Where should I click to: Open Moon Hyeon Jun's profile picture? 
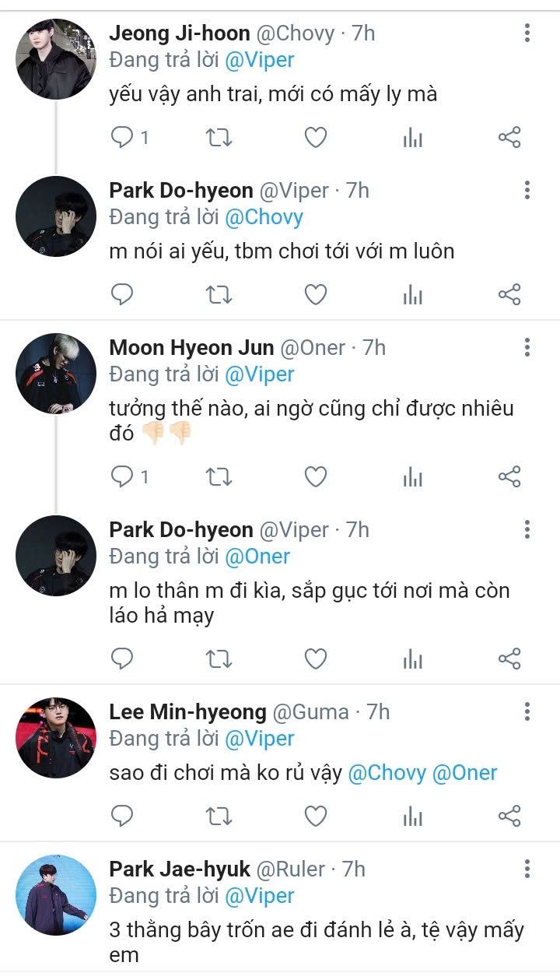[56, 374]
